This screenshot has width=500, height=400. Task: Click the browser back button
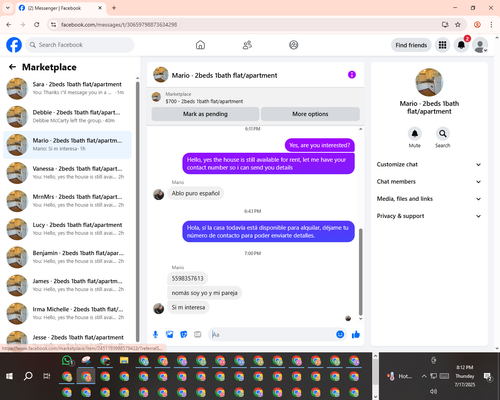pos(9,25)
